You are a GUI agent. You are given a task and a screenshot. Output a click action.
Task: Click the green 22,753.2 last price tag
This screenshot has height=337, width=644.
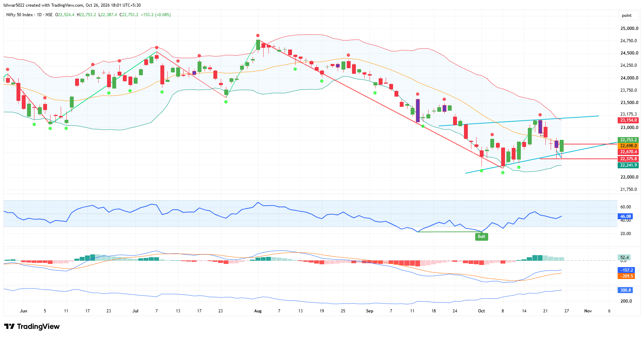point(628,140)
